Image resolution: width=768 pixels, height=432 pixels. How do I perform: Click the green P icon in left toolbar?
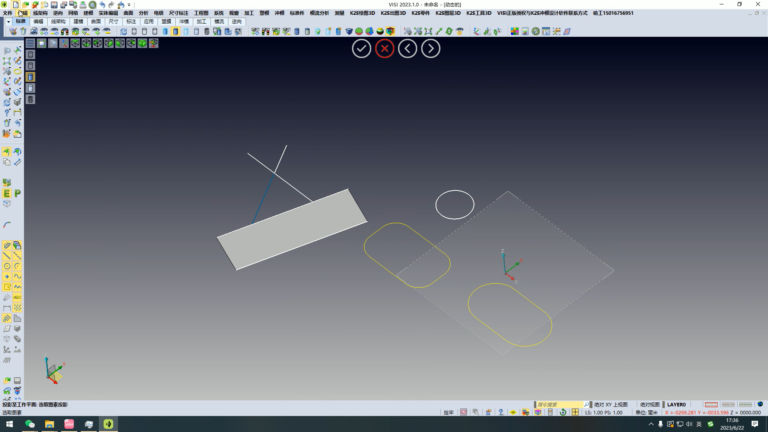click(x=18, y=193)
